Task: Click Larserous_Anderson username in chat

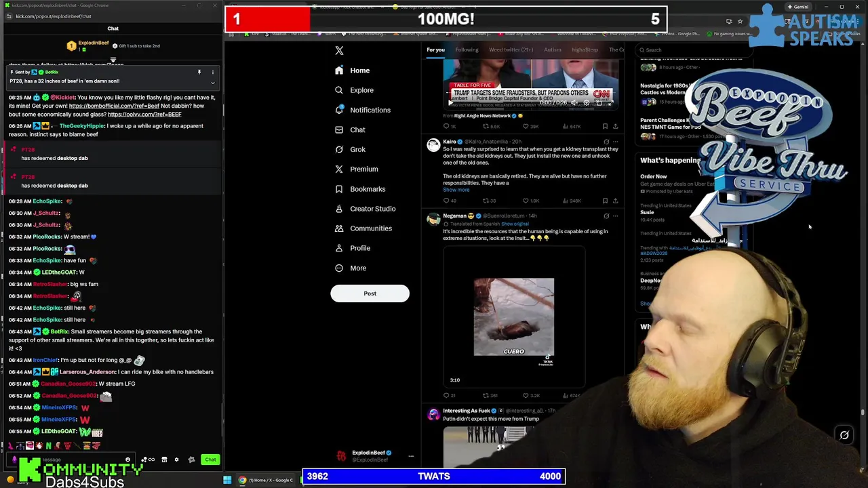Action: pyautogui.click(x=87, y=372)
